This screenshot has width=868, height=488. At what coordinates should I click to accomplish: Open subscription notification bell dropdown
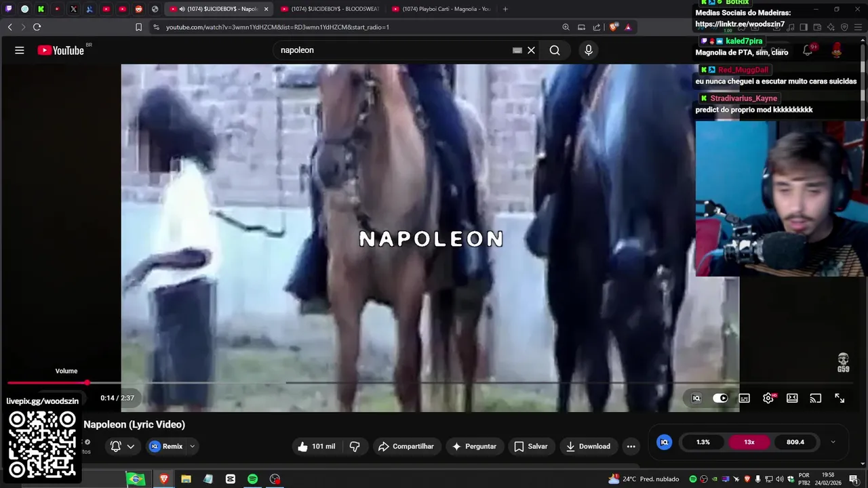(x=122, y=447)
